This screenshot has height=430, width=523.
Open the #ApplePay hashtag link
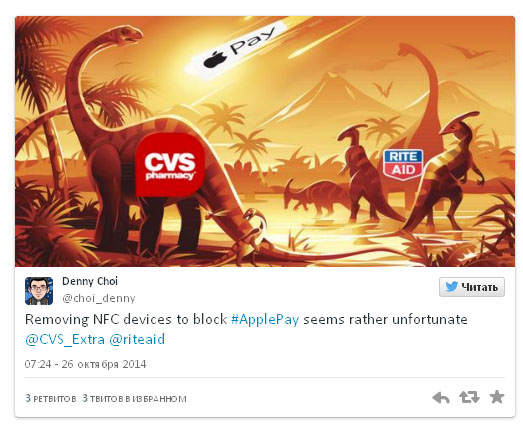point(265,320)
